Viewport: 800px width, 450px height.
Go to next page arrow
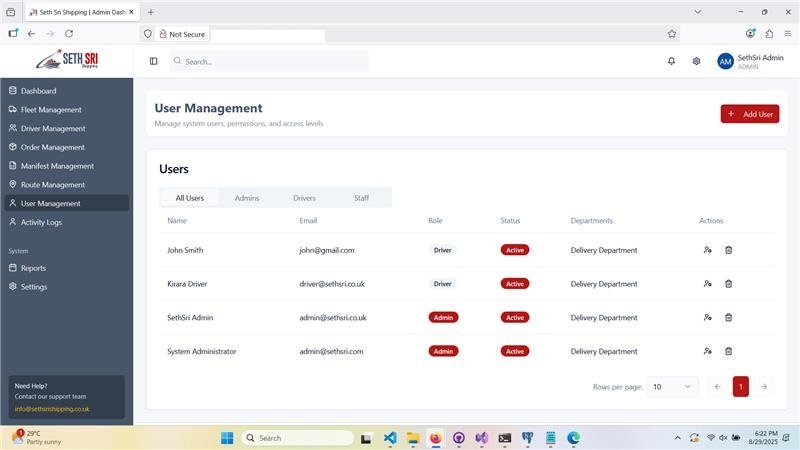[x=764, y=386]
